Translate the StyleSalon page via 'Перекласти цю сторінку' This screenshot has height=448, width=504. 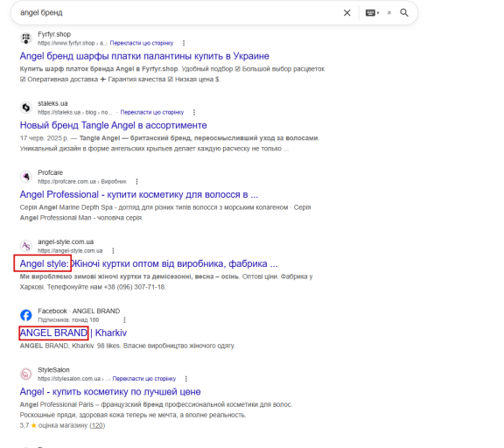(x=144, y=379)
